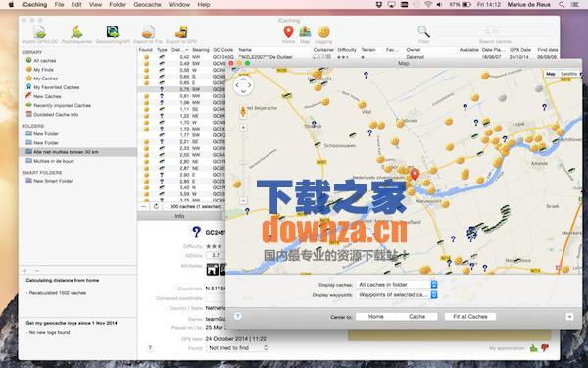Select the cache row with distance 0,42

[x=348, y=57]
